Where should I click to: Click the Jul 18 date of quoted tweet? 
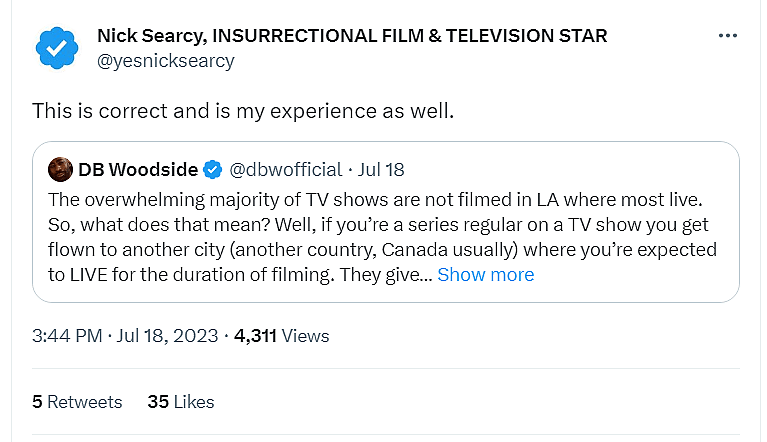click(x=383, y=169)
